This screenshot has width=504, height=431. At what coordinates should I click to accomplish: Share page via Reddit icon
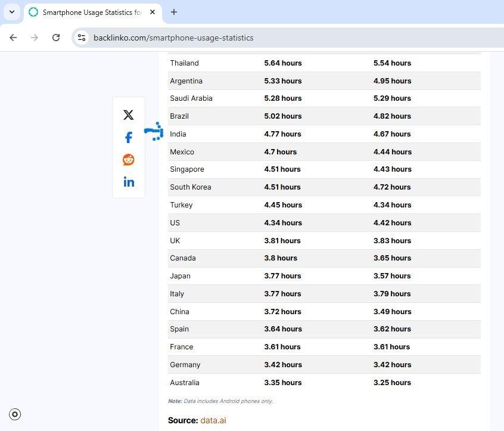coord(128,160)
